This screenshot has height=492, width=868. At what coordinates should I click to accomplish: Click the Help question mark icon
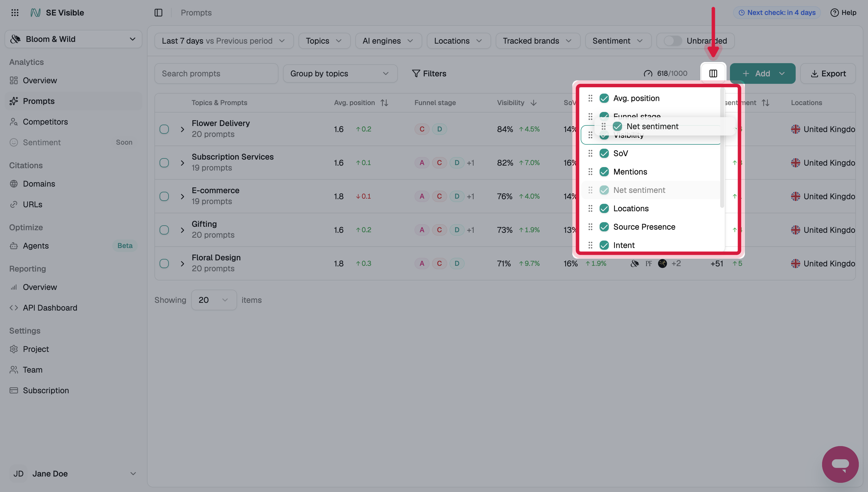[834, 13]
